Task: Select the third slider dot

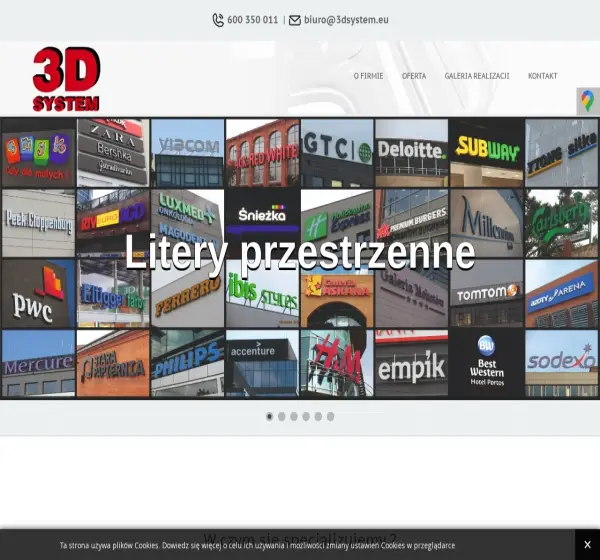Action: coord(294,416)
